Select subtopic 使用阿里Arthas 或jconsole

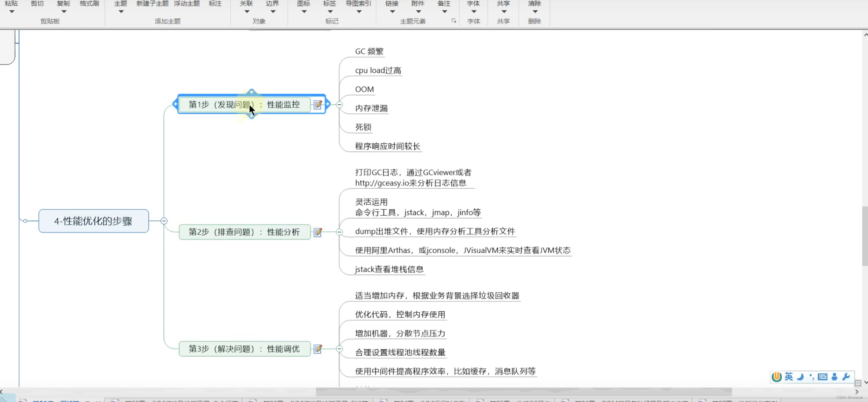click(463, 250)
